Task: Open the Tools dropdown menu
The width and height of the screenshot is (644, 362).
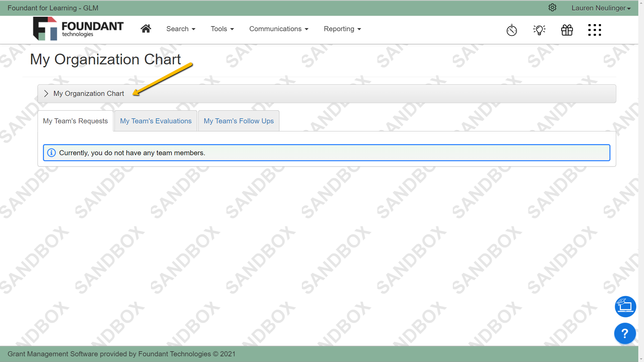Action: click(222, 29)
